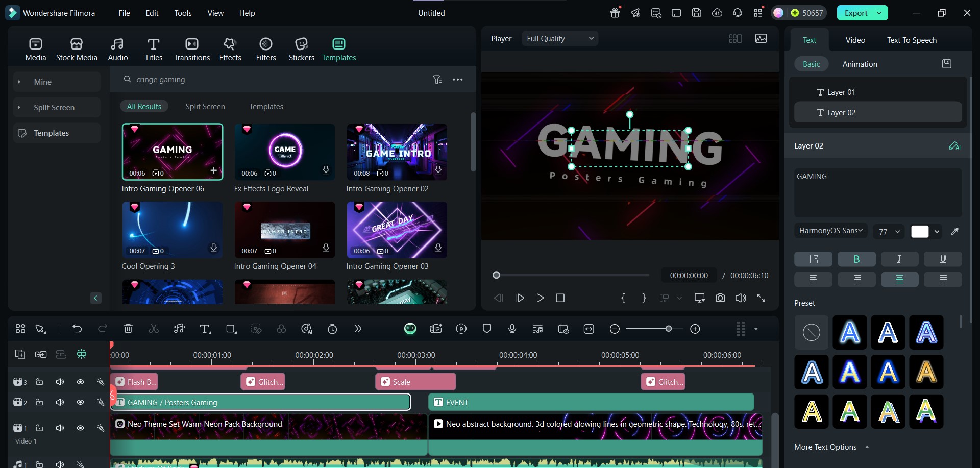Screen dimensions: 980x468
Task: Click the marker shield icon
Action: [x=486, y=329]
